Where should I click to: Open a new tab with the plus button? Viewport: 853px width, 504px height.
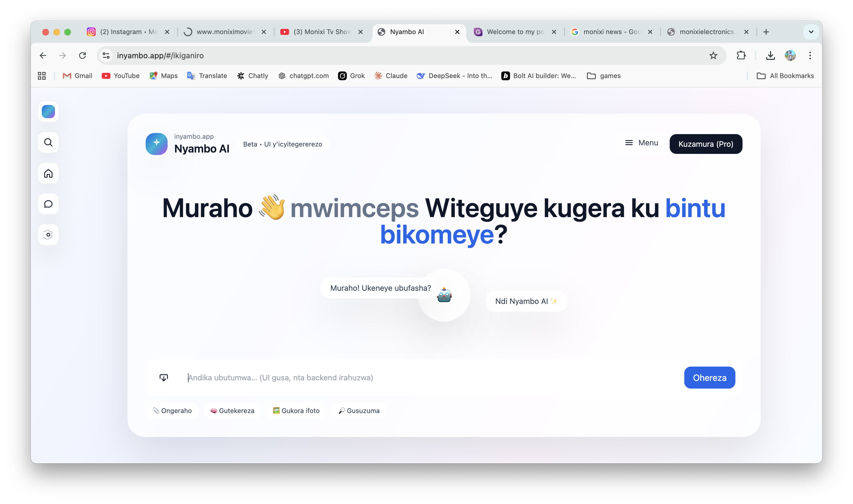(766, 32)
